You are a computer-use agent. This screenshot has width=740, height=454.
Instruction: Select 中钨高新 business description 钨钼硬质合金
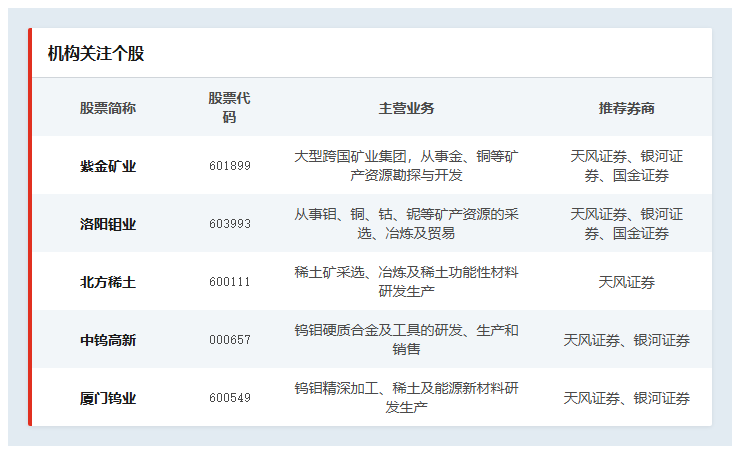[406, 340]
